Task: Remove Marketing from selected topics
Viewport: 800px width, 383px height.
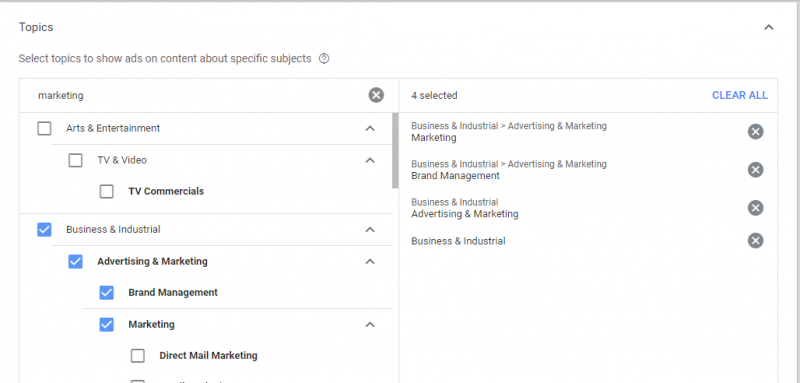Action: 756,132
